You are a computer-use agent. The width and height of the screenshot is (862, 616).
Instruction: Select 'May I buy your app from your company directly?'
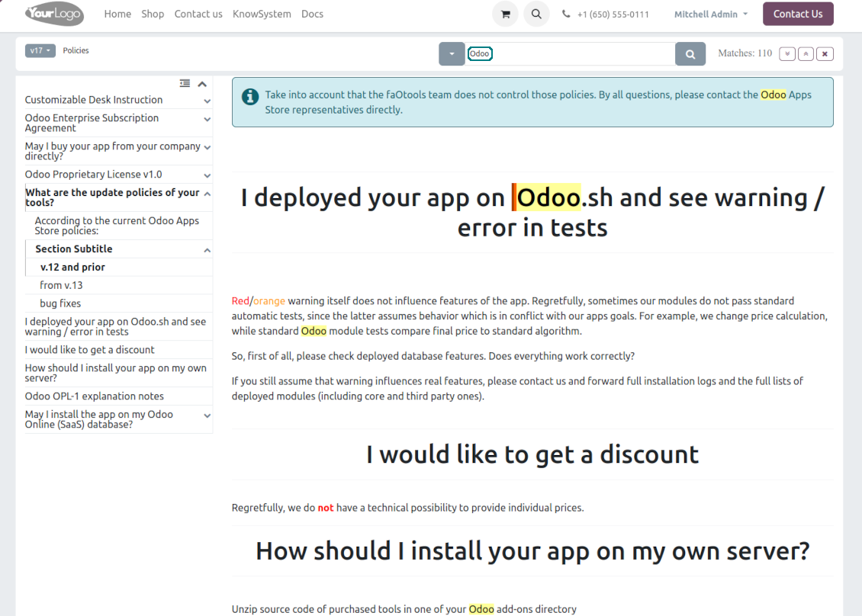click(x=112, y=151)
